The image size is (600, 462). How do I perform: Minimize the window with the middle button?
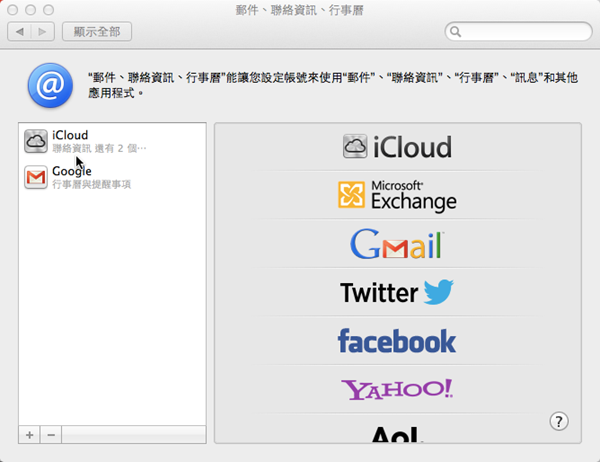31,10
